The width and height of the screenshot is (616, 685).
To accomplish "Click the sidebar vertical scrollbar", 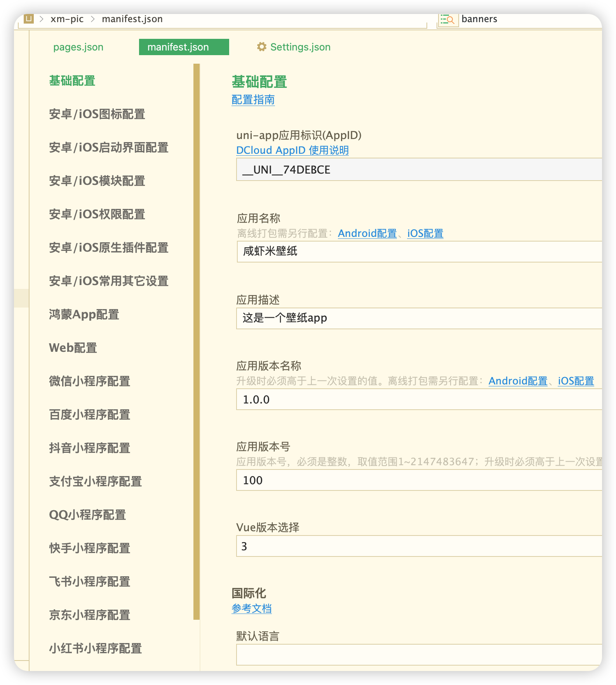I will tap(197, 342).
